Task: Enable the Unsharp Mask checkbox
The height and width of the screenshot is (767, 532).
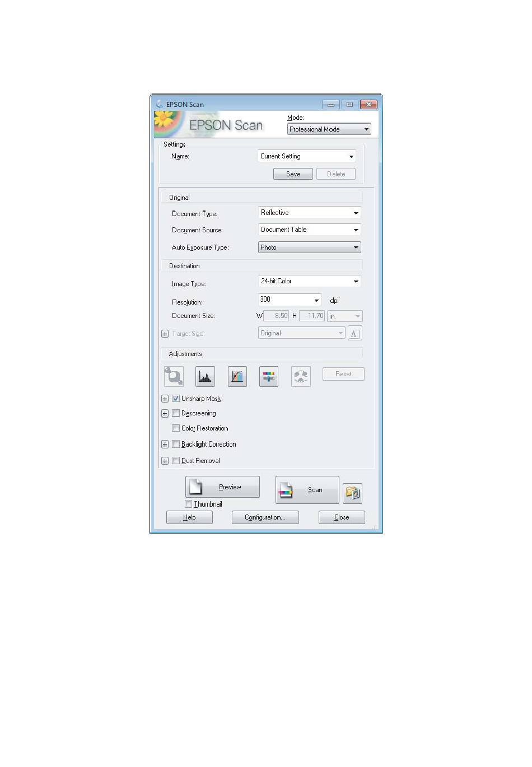Action: tap(176, 399)
